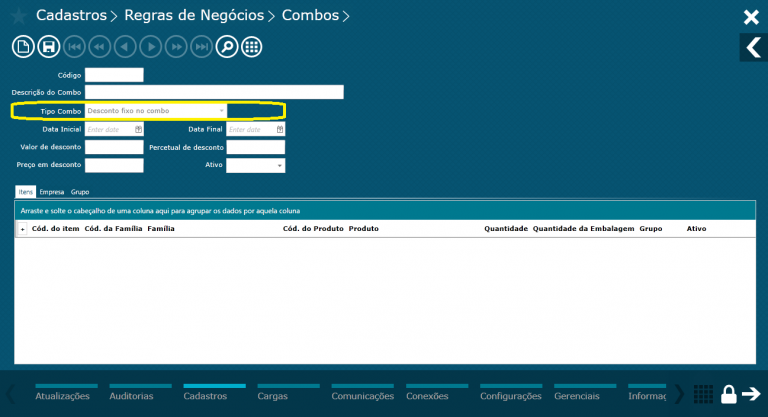
Task: Switch to the Itens tab
Action: click(25, 192)
